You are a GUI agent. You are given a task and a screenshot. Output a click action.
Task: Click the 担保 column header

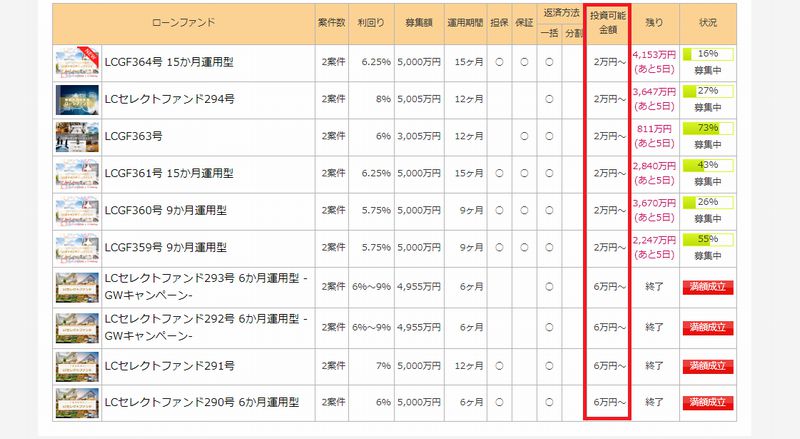[x=499, y=22]
